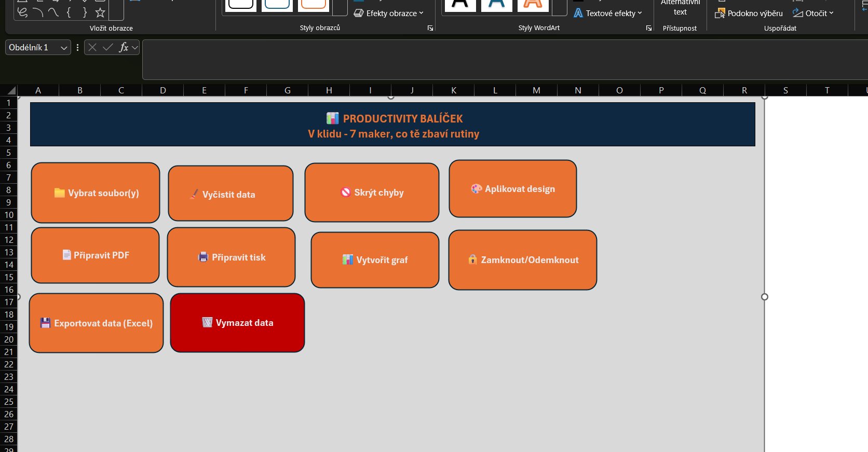Select row 25 header
The height and width of the screenshot is (452, 868).
tap(8, 402)
